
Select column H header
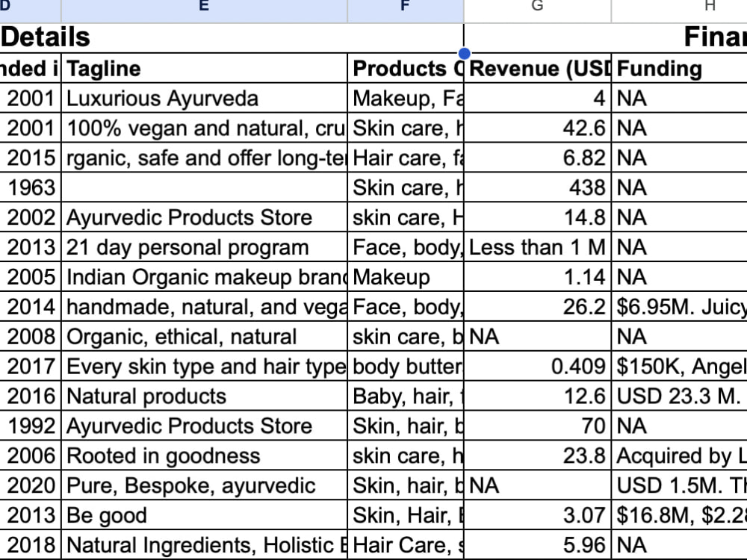click(679, 11)
